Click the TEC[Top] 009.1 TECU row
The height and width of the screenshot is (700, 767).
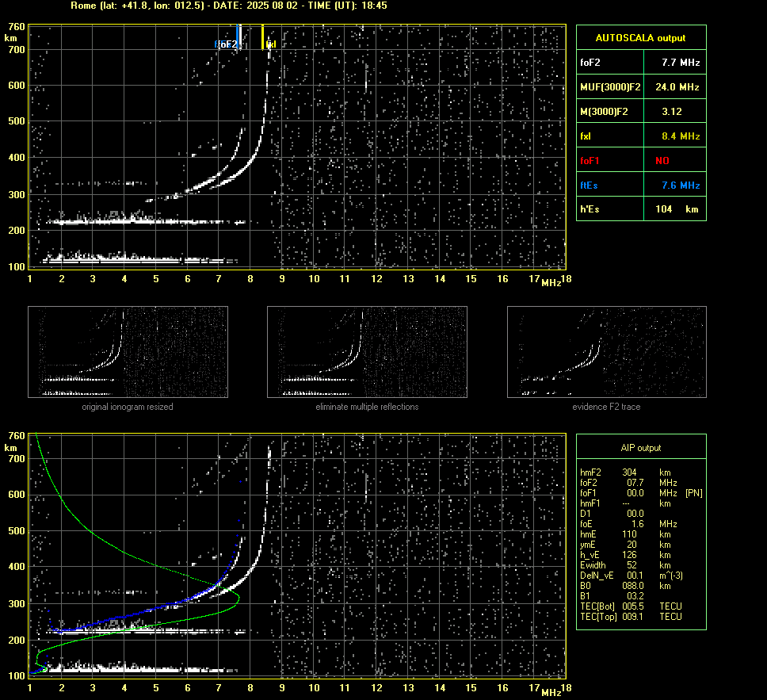click(631, 617)
